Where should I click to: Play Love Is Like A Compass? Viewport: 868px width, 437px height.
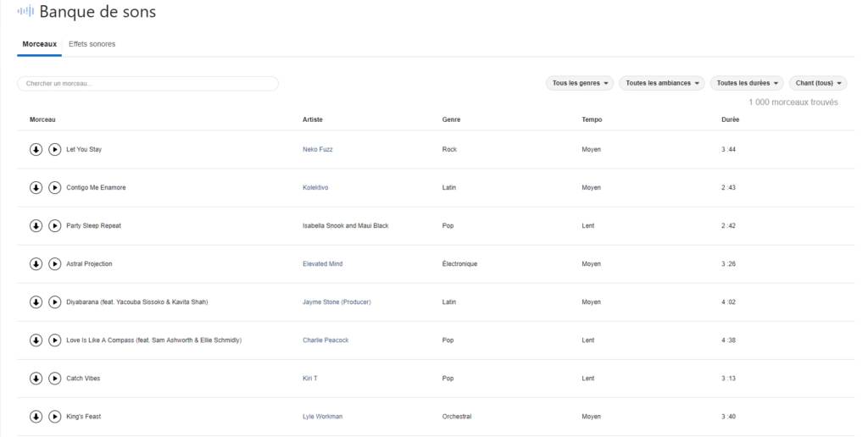pyautogui.click(x=54, y=340)
